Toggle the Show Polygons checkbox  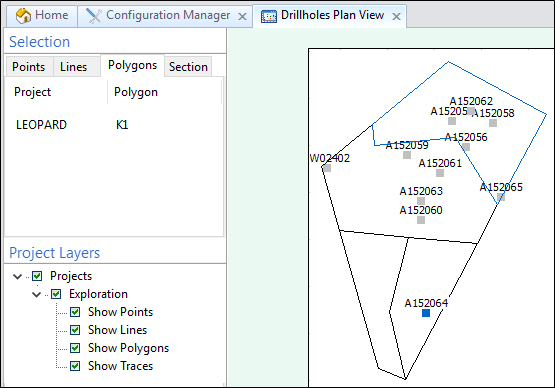75,348
